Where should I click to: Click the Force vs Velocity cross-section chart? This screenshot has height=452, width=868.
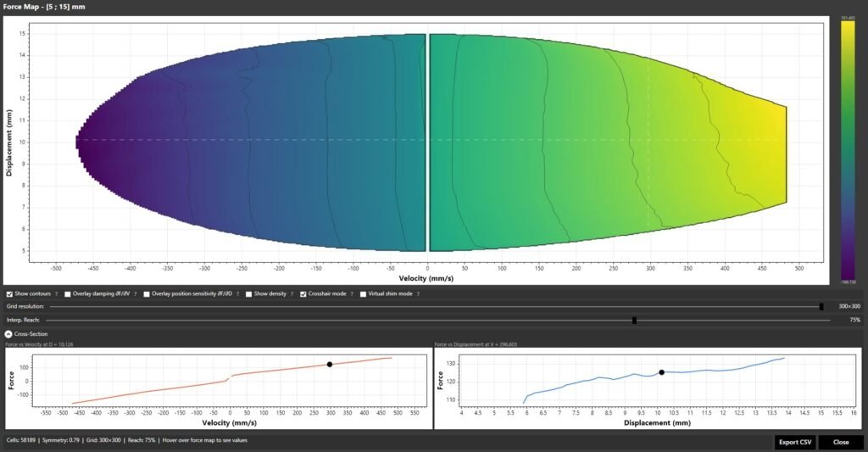219,388
